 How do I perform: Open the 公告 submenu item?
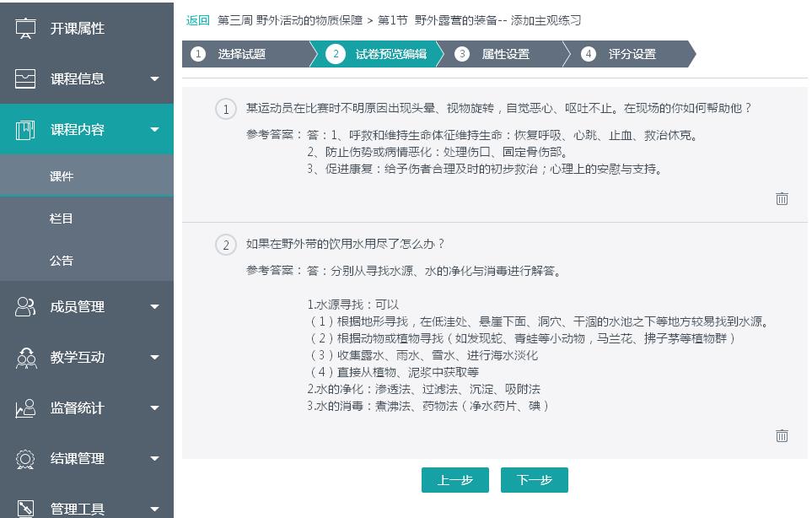click(62, 261)
